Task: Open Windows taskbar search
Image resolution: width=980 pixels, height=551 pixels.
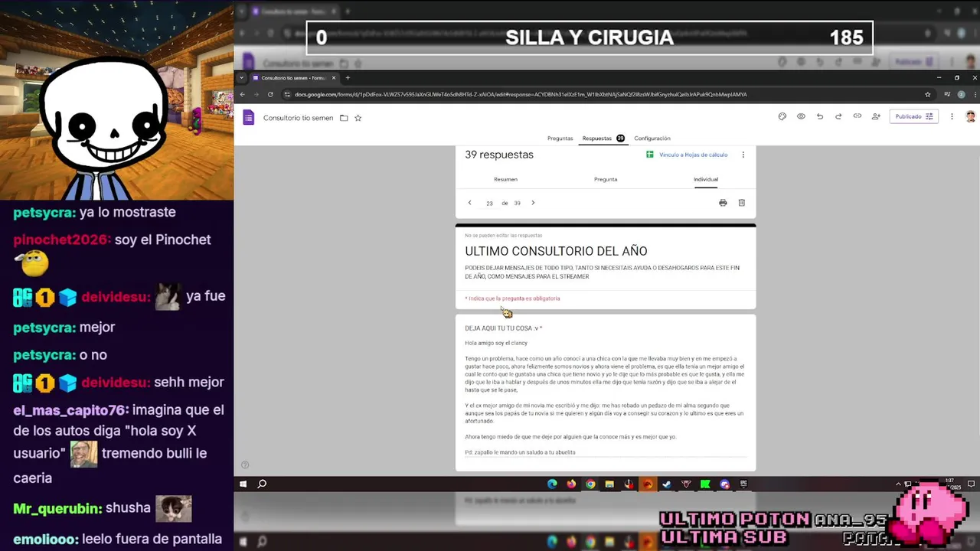Action: (262, 484)
